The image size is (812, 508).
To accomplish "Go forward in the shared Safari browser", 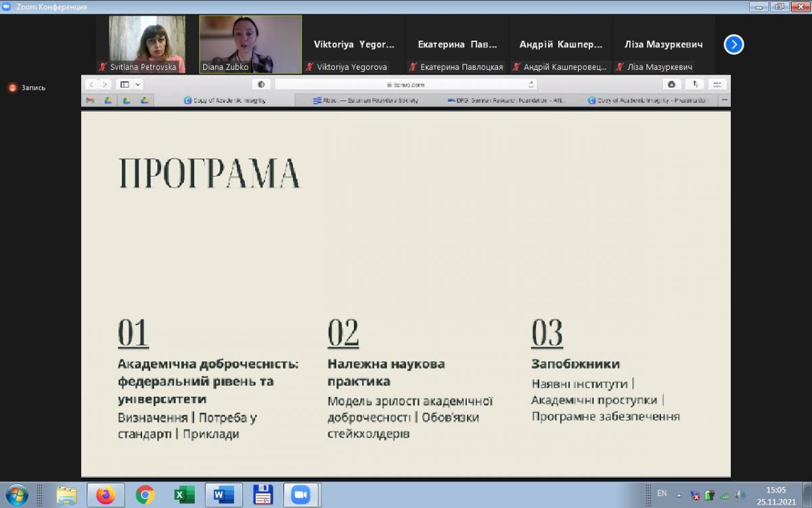I will click(104, 85).
